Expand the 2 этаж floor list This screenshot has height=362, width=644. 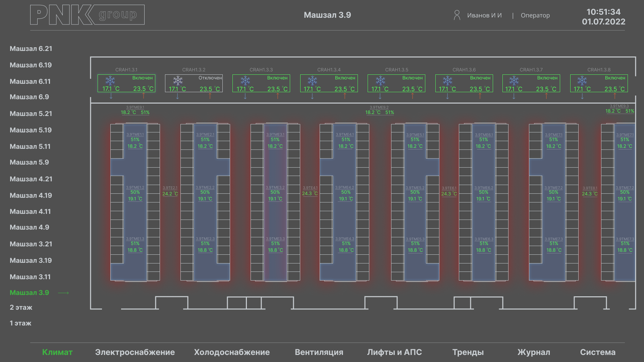pyautogui.click(x=21, y=308)
